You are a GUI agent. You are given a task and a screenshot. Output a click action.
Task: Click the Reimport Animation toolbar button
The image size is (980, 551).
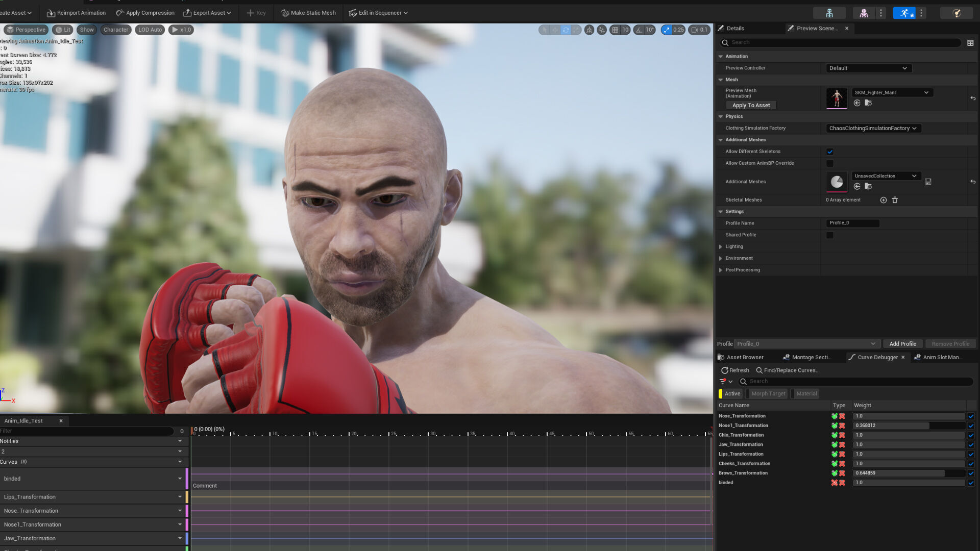[76, 13]
